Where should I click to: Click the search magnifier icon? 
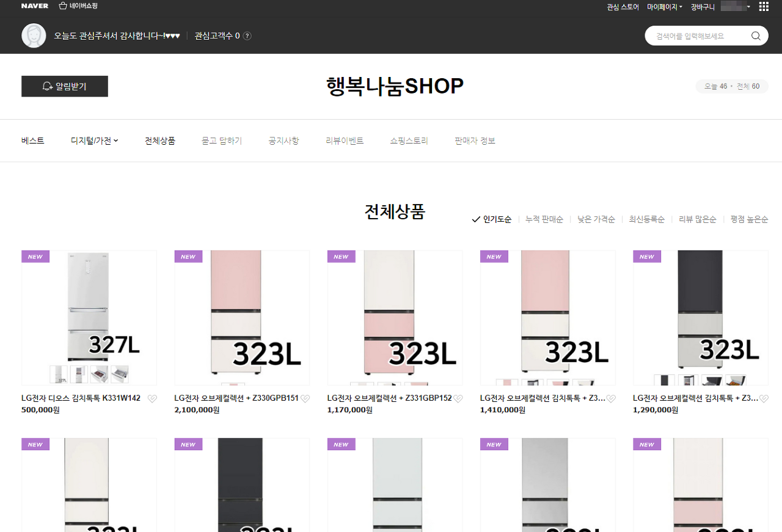756,36
